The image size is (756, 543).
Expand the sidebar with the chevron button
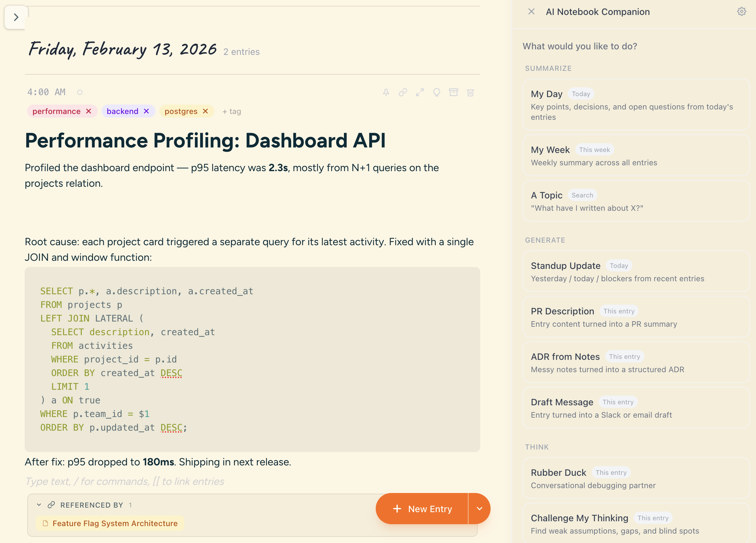15,17
